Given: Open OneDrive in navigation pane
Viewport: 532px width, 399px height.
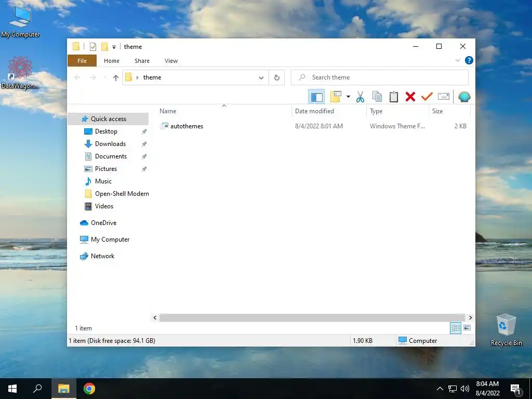Looking at the screenshot, I should (x=103, y=223).
